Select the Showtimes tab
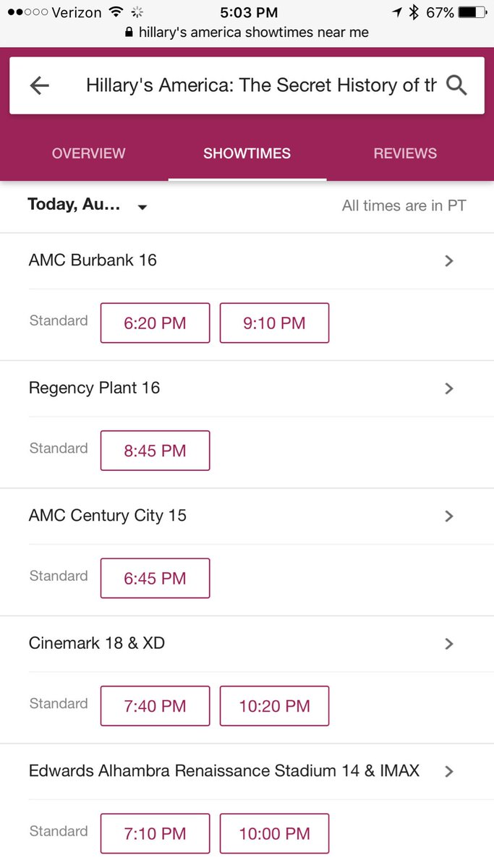Viewport: 494px width, 868px height. click(x=247, y=153)
